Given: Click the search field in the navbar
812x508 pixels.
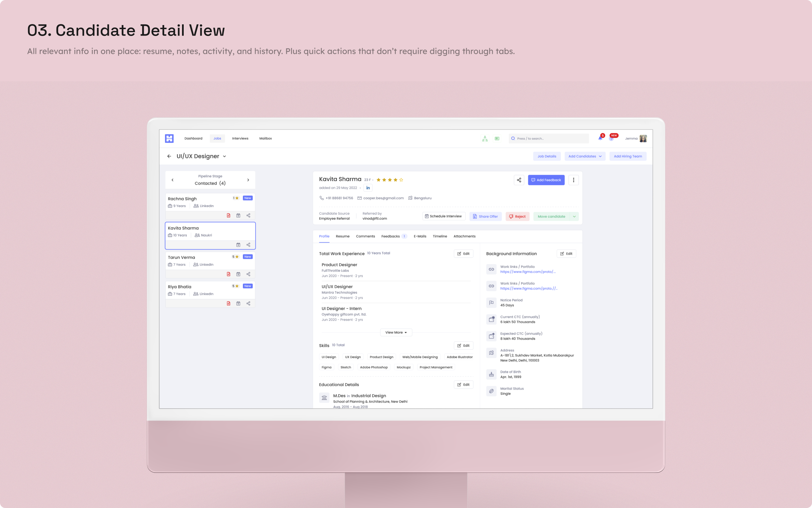Looking at the screenshot, I should click(548, 138).
